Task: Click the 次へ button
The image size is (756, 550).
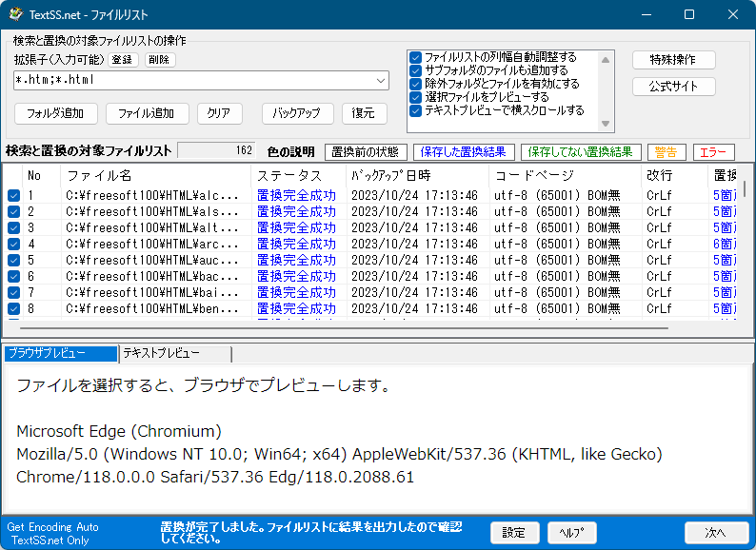Action: pos(715,533)
